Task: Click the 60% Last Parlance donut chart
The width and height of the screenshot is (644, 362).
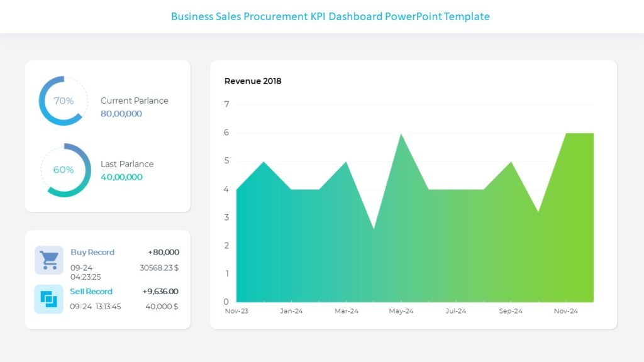Action: click(64, 170)
